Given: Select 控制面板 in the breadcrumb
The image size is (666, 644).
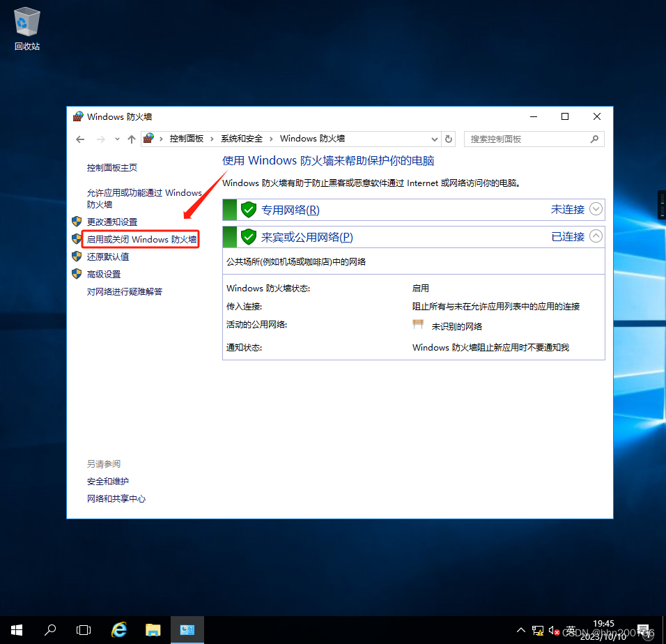Looking at the screenshot, I should coord(187,139).
